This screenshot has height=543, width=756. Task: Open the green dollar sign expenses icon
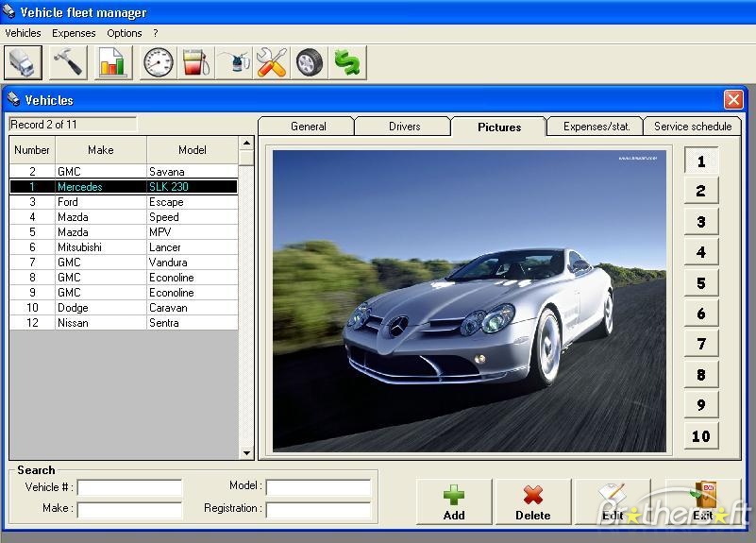(x=347, y=62)
